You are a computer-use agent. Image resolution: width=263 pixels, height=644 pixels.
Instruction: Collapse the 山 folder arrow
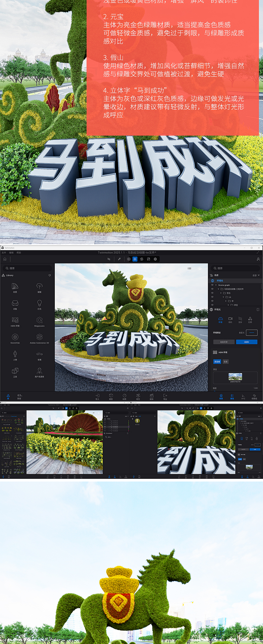point(223,297)
